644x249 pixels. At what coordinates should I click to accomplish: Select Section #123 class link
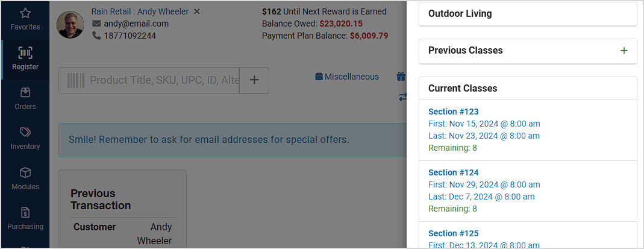click(454, 112)
